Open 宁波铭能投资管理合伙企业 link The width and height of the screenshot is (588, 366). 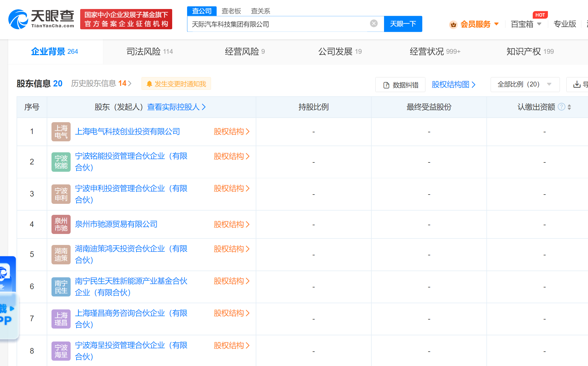131,162
